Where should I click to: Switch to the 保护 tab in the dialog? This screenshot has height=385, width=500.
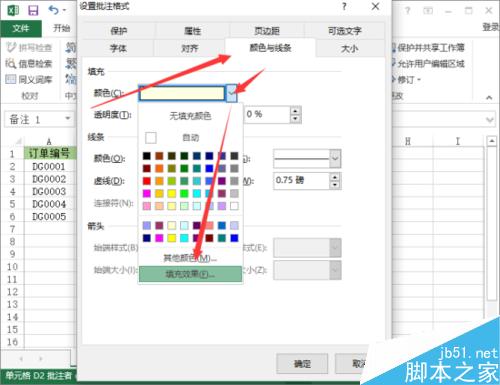click(119, 31)
